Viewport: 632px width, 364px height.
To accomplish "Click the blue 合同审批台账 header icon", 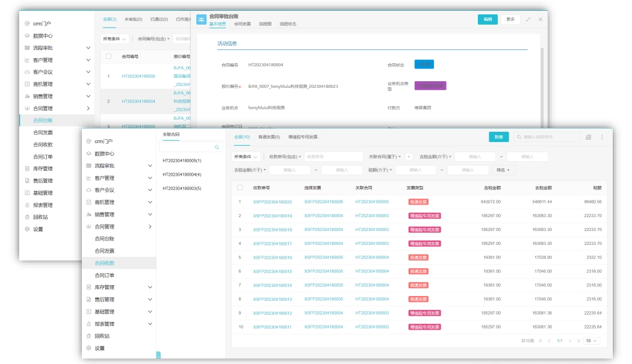I will [x=201, y=19].
